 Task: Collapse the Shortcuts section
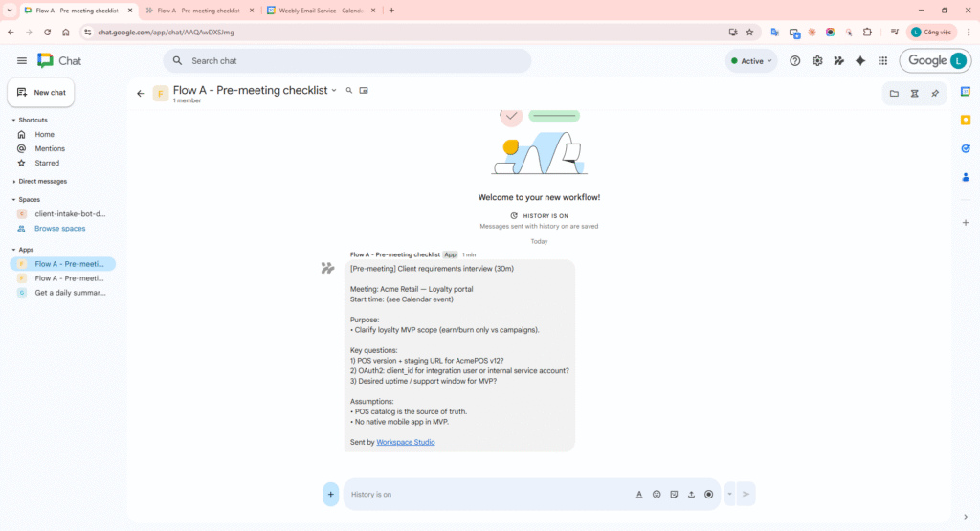(x=14, y=120)
